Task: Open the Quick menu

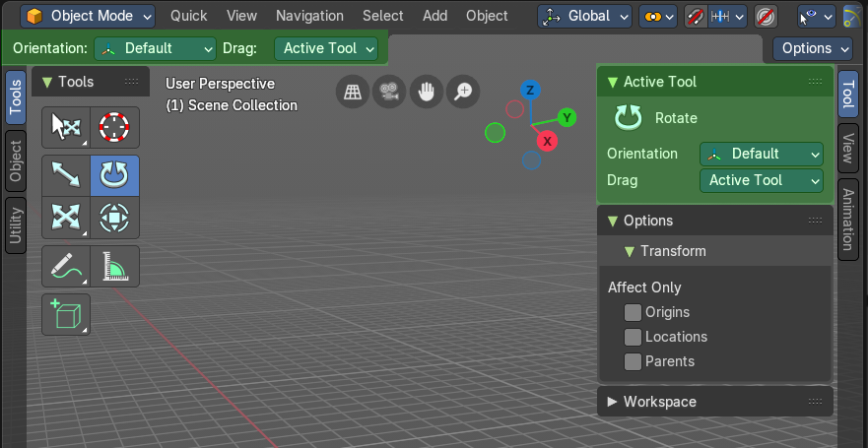Action: (x=189, y=16)
